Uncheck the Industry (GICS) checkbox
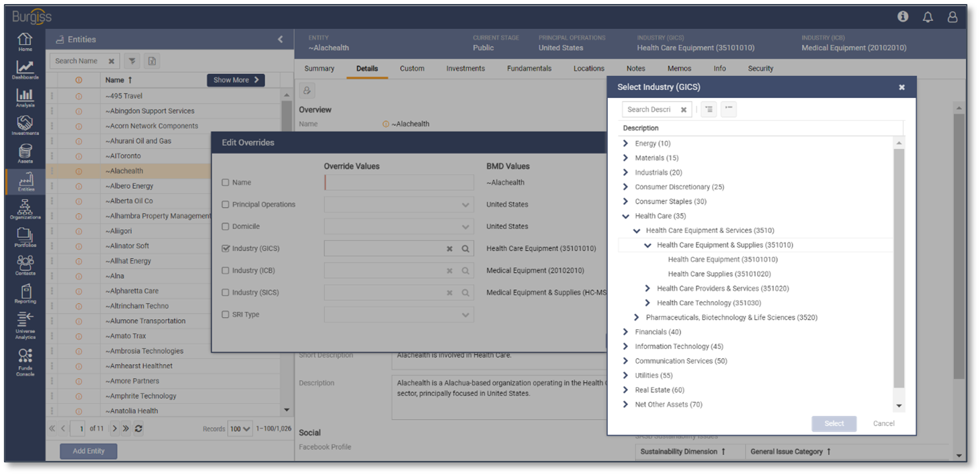The height and width of the screenshot is (475, 980). (x=226, y=249)
